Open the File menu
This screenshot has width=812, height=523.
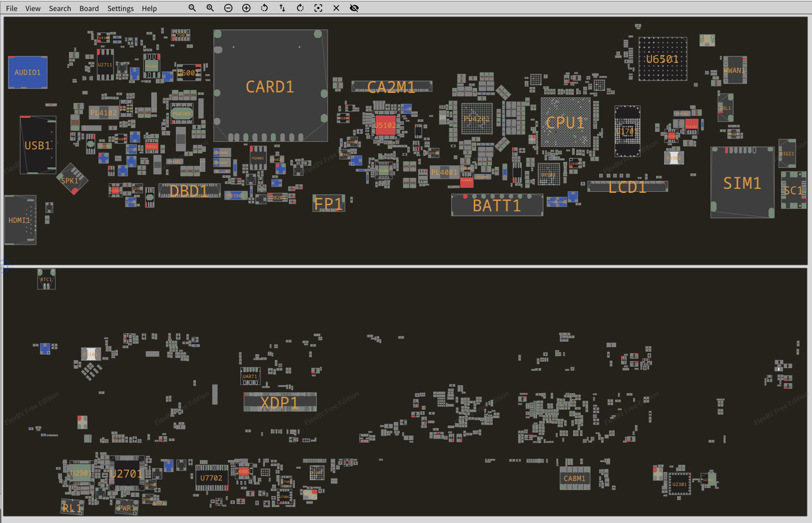[x=11, y=8]
